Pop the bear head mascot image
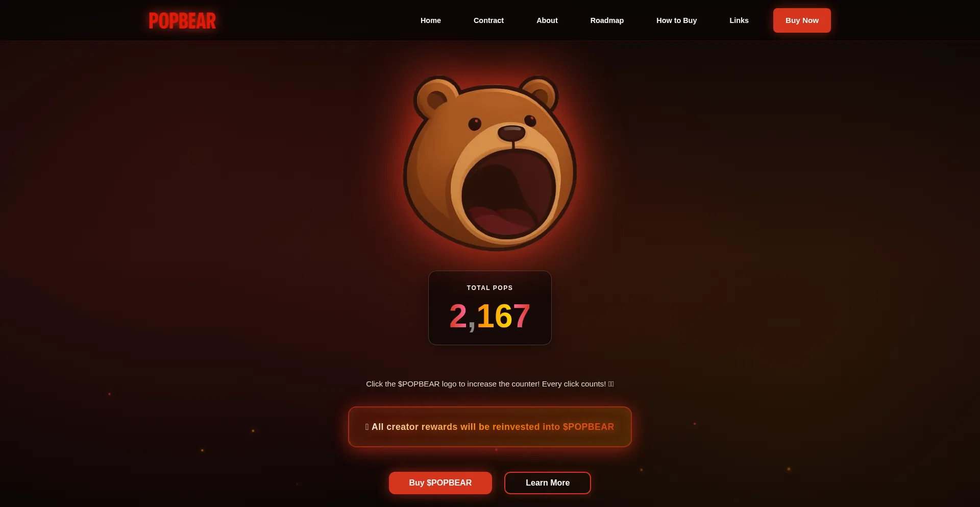The image size is (980, 507). pyautogui.click(x=490, y=163)
